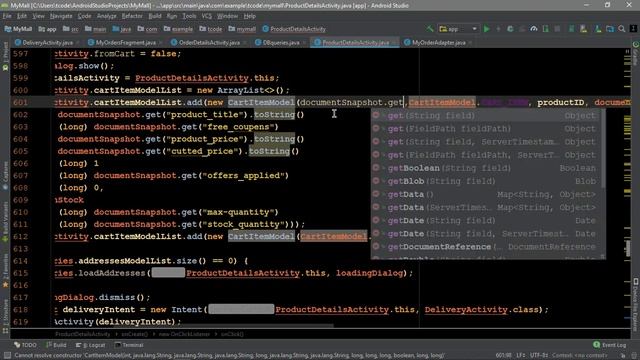Screen dimensions: 640x360
Task: Click the Attach debugger to process icon
Action: coord(546,29)
